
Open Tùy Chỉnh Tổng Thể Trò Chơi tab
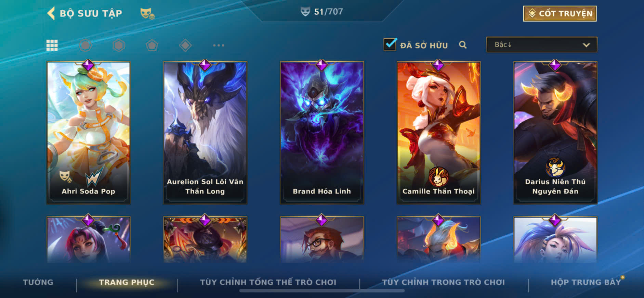[268, 282]
